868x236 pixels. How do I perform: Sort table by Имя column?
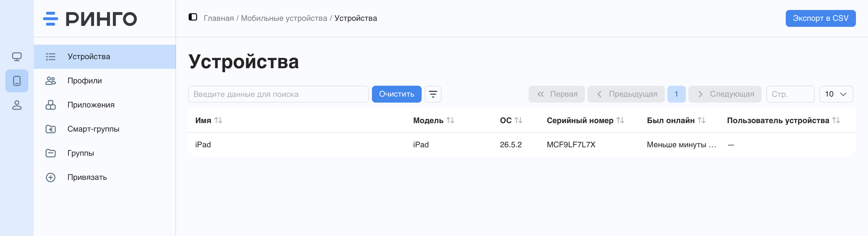click(x=218, y=120)
